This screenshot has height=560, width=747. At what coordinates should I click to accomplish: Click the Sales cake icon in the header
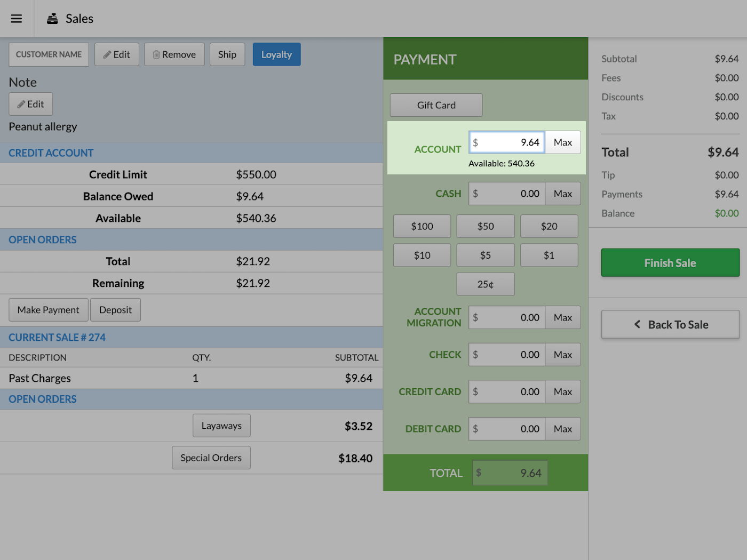click(52, 18)
